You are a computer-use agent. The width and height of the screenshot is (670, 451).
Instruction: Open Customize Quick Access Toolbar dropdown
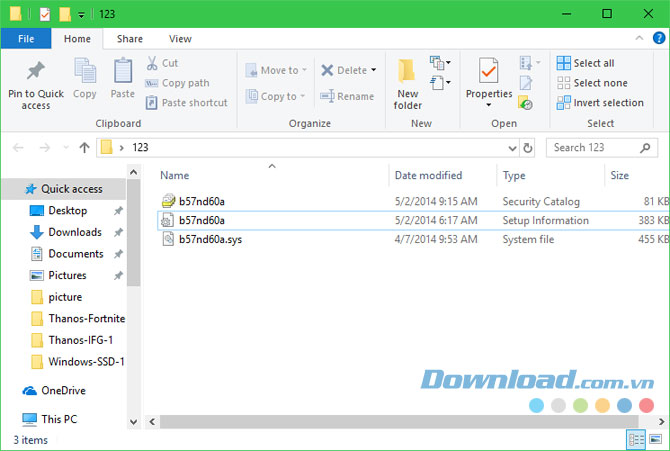(81, 15)
